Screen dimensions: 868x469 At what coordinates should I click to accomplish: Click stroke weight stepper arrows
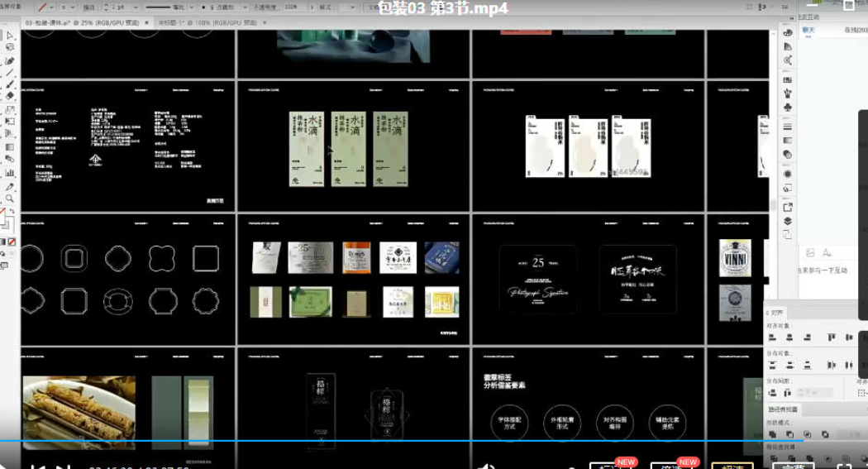107,7
